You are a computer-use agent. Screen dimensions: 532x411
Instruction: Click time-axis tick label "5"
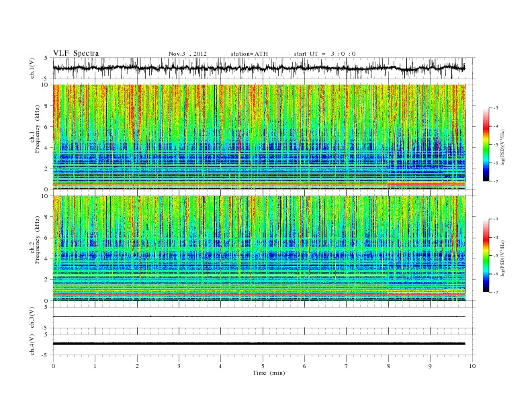263,366
